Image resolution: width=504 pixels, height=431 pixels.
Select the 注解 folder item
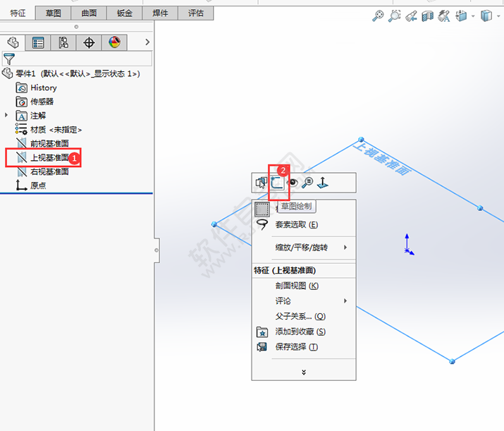pyautogui.click(x=31, y=116)
